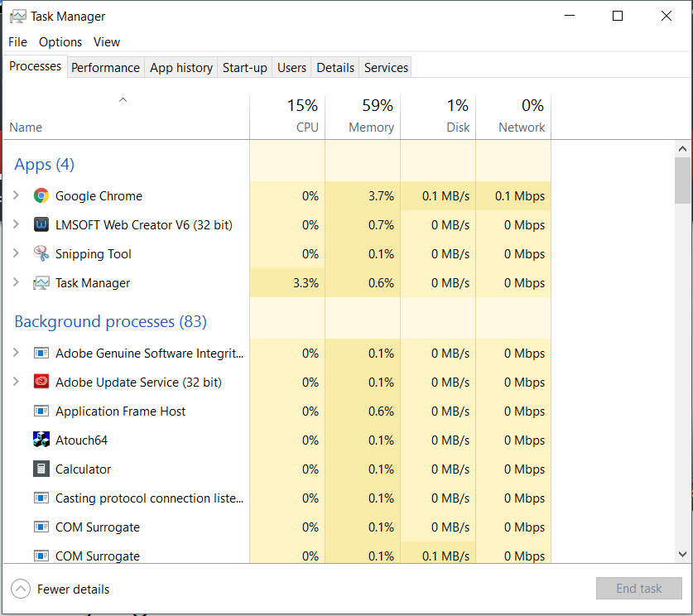Select the Snipping Tool scissors icon
The image size is (693, 616).
tap(41, 253)
